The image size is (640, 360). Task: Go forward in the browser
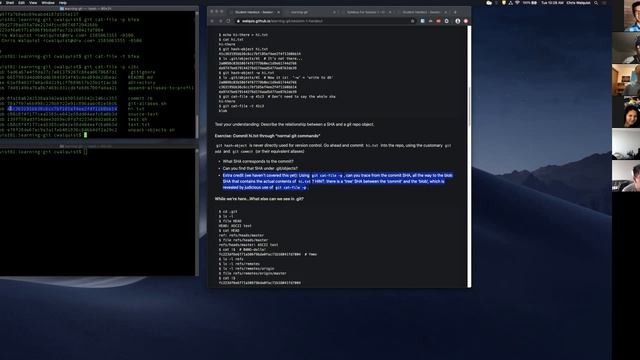click(220, 21)
